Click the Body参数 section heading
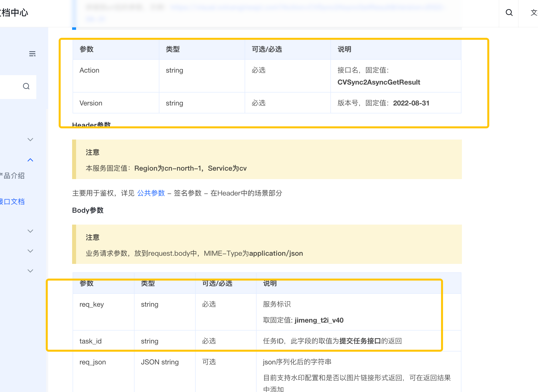This screenshot has height=392, width=538. pos(88,210)
